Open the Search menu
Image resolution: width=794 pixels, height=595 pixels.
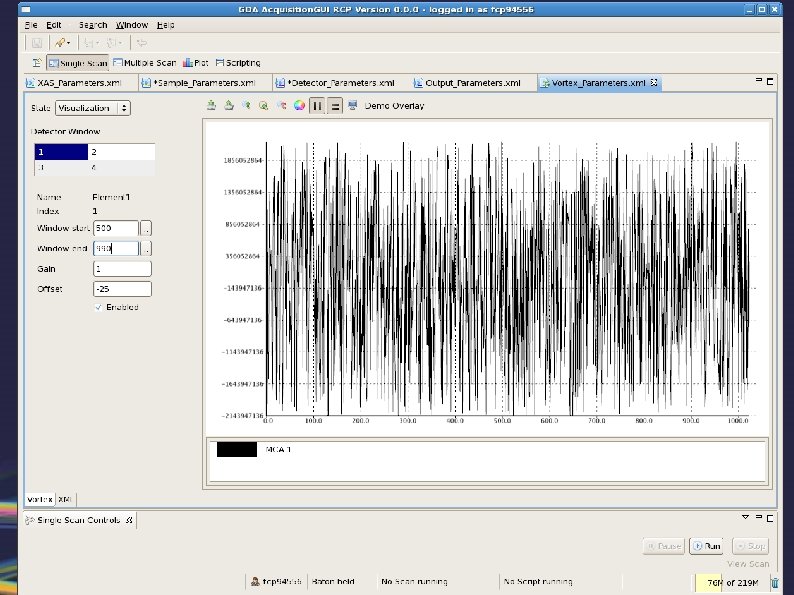[92, 24]
